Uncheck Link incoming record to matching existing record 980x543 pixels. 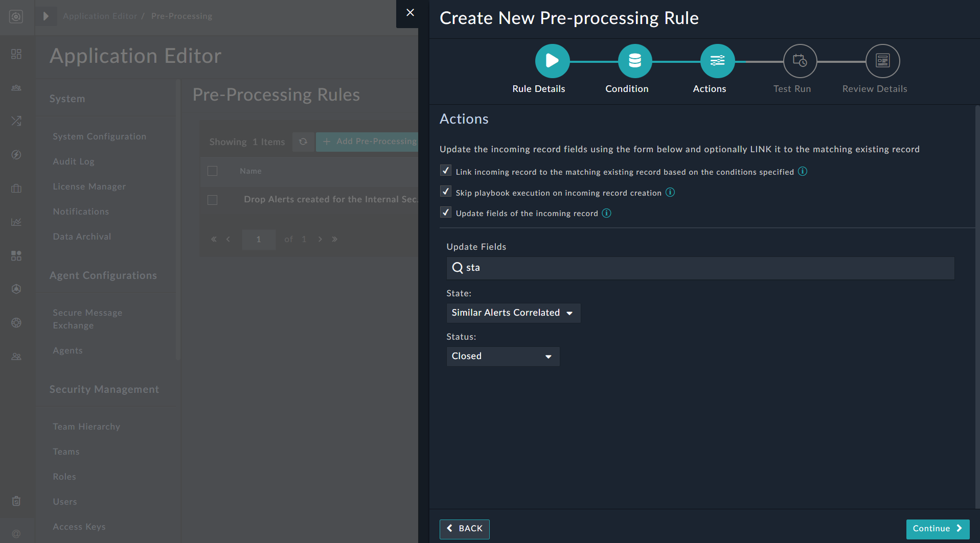(445, 171)
